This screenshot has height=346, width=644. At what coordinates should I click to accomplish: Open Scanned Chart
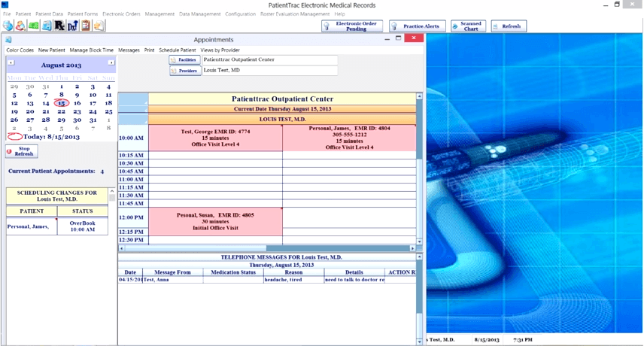(468, 26)
